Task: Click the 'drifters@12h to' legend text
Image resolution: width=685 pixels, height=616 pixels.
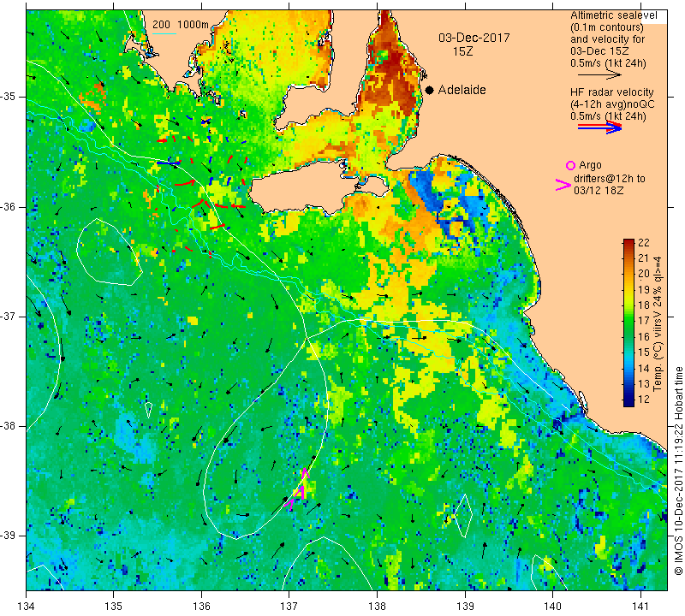Action: click(x=609, y=179)
